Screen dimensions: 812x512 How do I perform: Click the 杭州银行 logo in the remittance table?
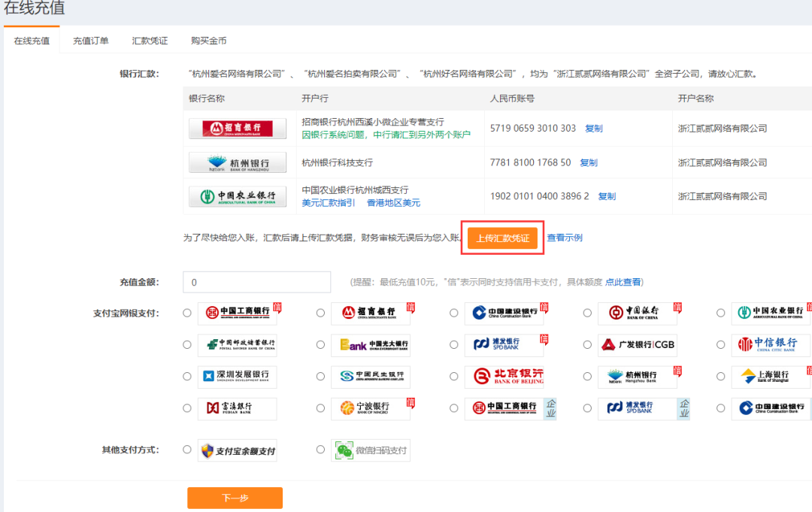coord(237,162)
